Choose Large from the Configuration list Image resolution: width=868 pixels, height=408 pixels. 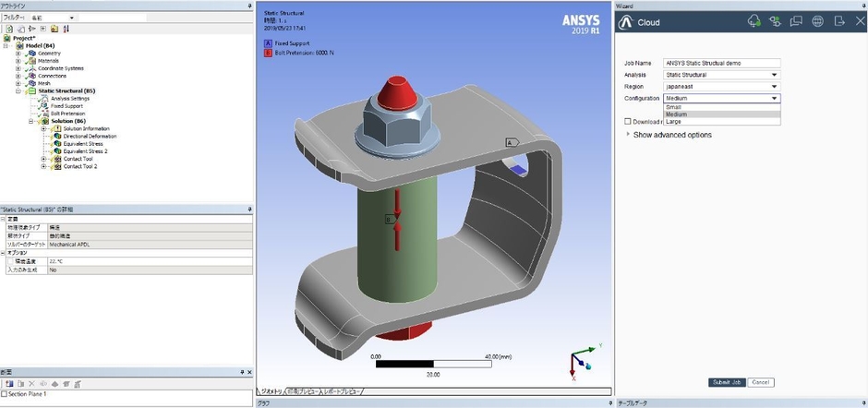[x=674, y=121]
